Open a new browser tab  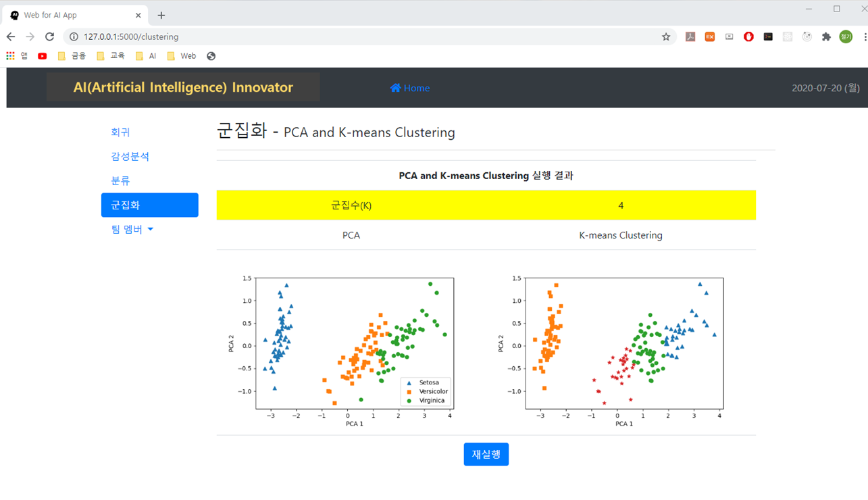click(x=161, y=14)
